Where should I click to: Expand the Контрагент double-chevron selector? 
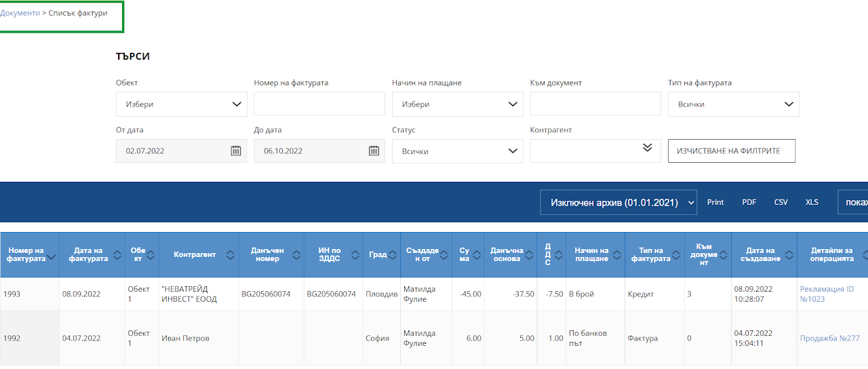click(647, 147)
